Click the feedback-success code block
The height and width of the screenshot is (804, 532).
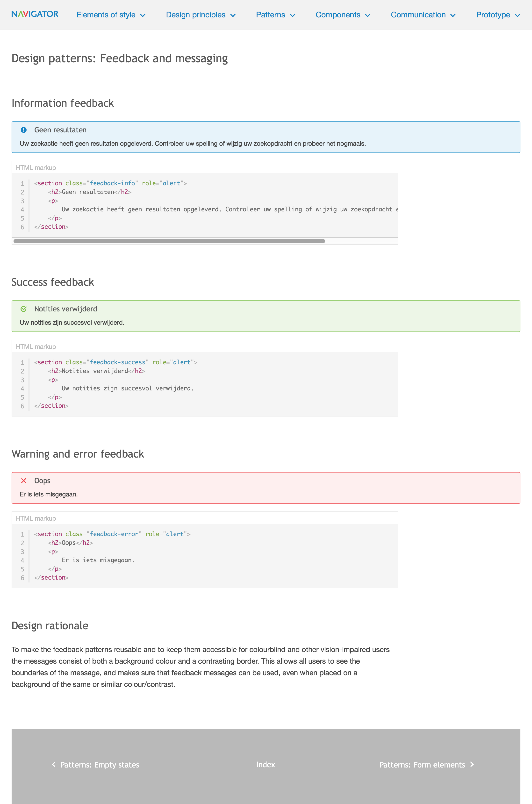pos(205,384)
